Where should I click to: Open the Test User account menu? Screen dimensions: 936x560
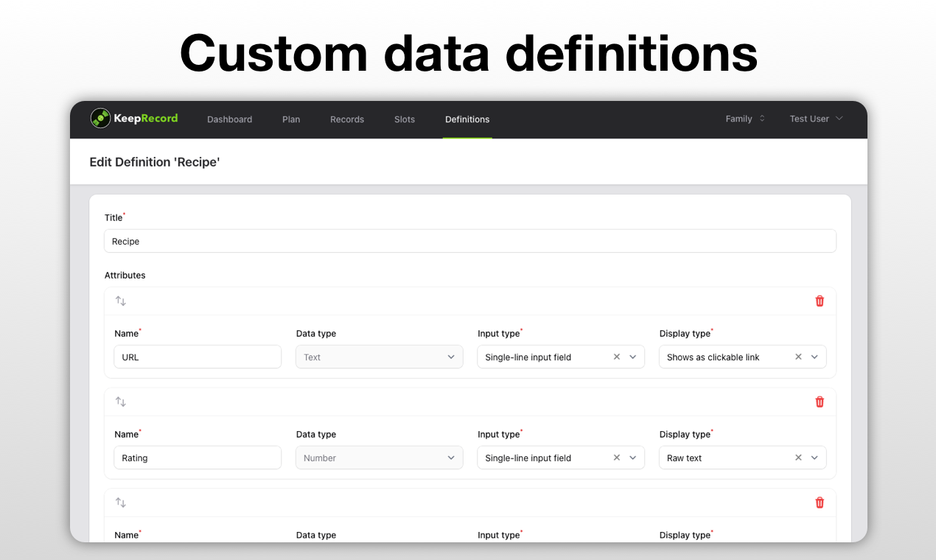[x=816, y=119]
